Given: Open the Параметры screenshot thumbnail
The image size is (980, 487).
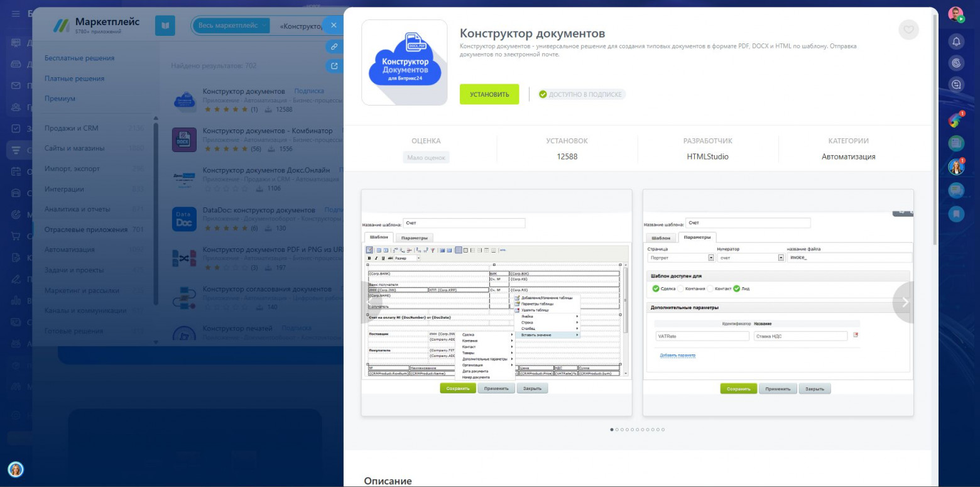Looking at the screenshot, I should 778,302.
